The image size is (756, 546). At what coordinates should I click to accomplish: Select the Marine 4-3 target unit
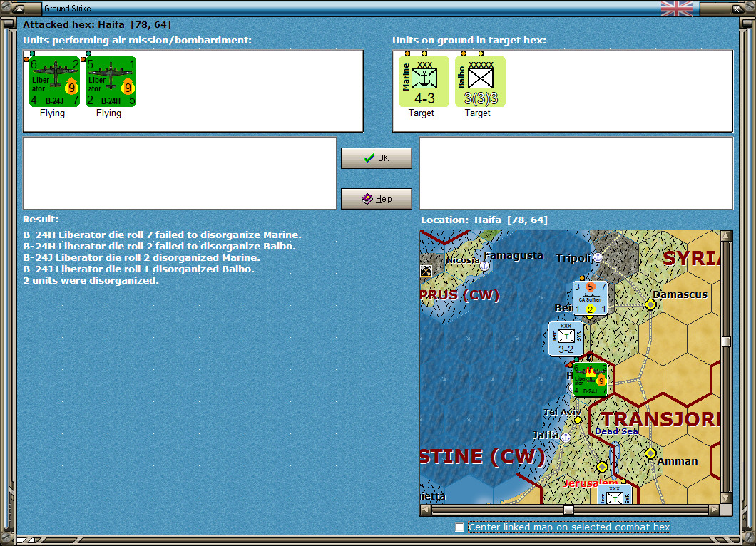[x=424, y=81]
